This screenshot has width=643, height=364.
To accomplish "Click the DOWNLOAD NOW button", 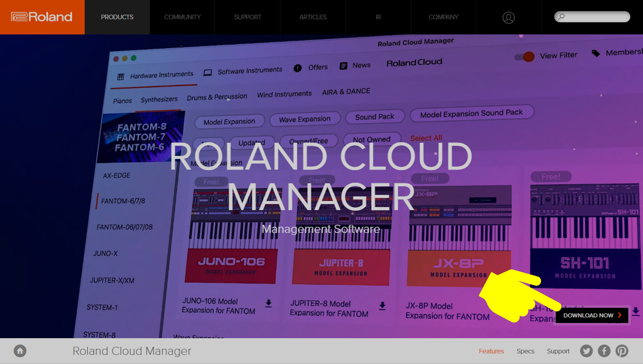I will point(592,315).
